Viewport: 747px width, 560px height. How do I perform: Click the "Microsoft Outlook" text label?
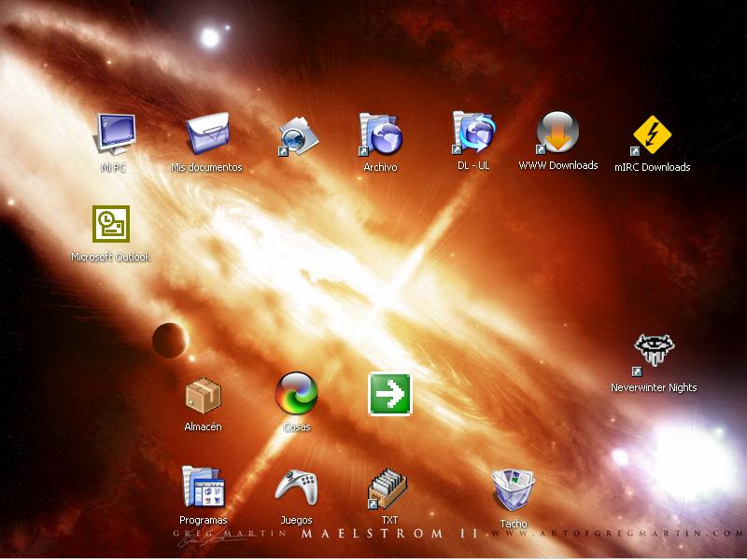coord(110,257)
